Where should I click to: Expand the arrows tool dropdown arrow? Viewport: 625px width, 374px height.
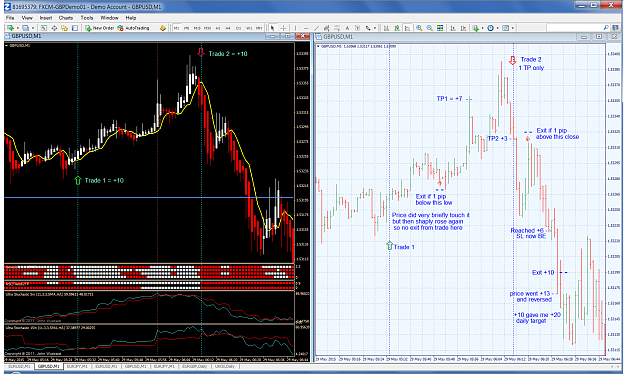tap(375, 28)
